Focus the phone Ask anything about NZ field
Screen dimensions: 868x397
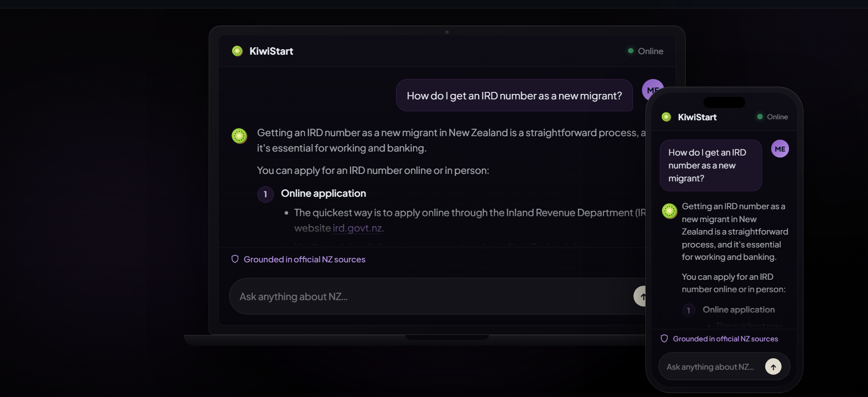pos(711,367)
